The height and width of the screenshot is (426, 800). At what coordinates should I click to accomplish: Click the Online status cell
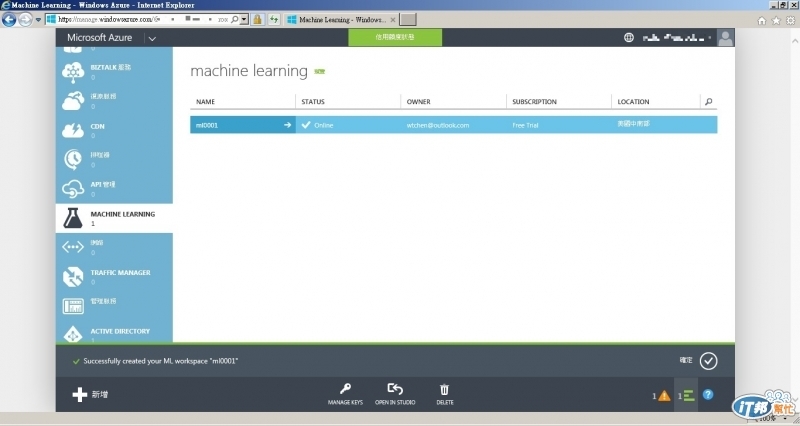tap(348, 125)
